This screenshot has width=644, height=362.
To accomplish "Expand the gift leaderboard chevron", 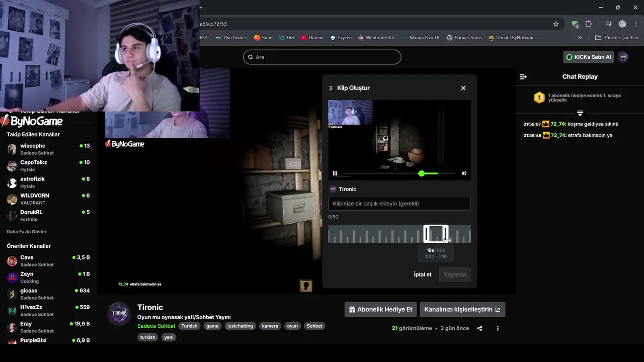I will click(580, 113).
